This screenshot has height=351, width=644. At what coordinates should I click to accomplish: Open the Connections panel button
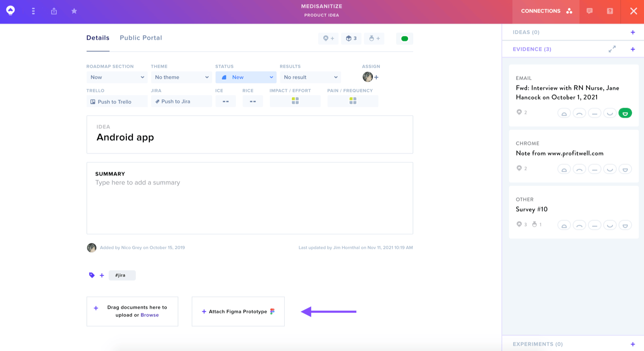546,11
